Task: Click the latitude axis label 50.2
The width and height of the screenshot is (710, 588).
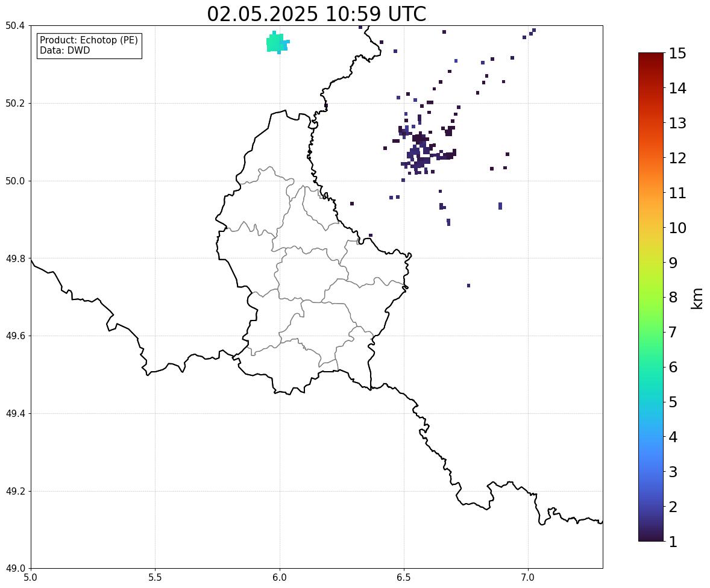Action: [14, 104]
